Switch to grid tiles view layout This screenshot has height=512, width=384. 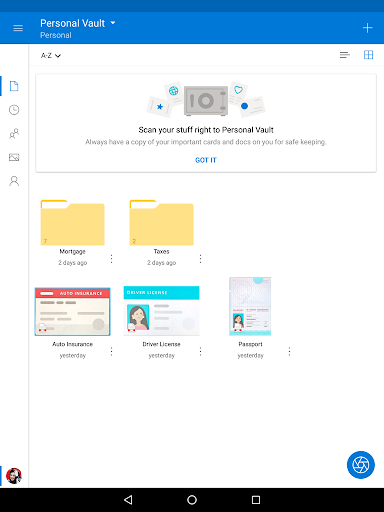click(x=368, y=55)
